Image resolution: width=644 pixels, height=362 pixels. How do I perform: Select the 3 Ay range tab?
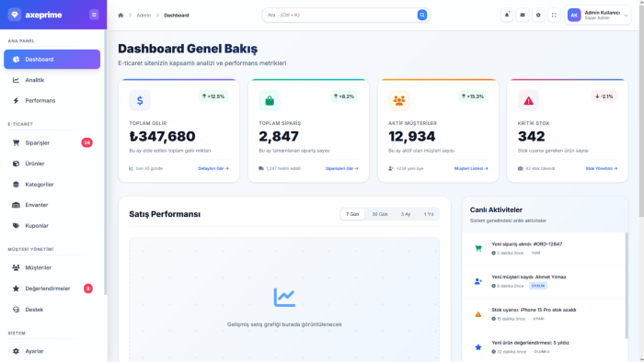click(406, 214)
